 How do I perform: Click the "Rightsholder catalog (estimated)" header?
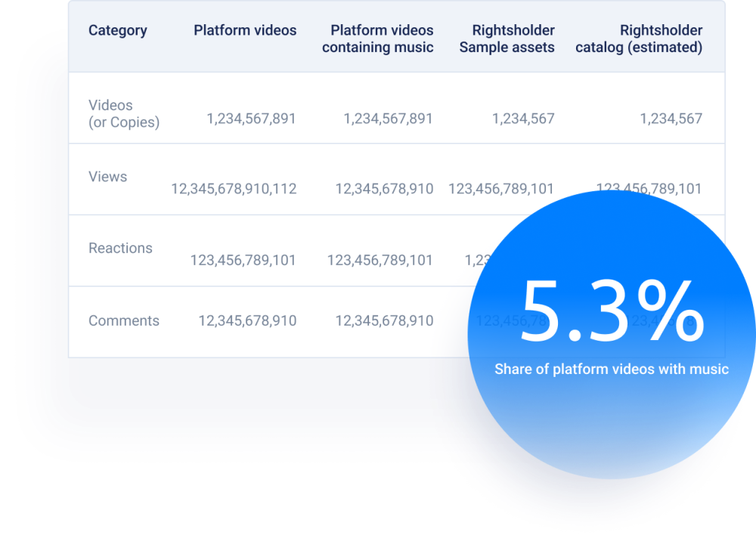[x=639, y=39]
